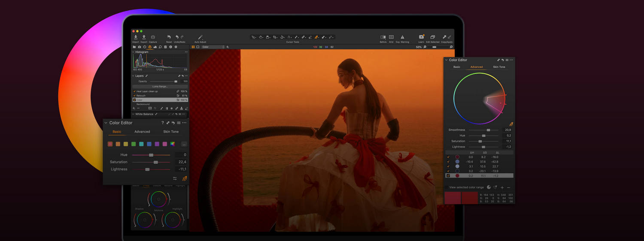Select the Crop cursor tool
Screen dimensions: 644x241
click(x=275, y=37)
